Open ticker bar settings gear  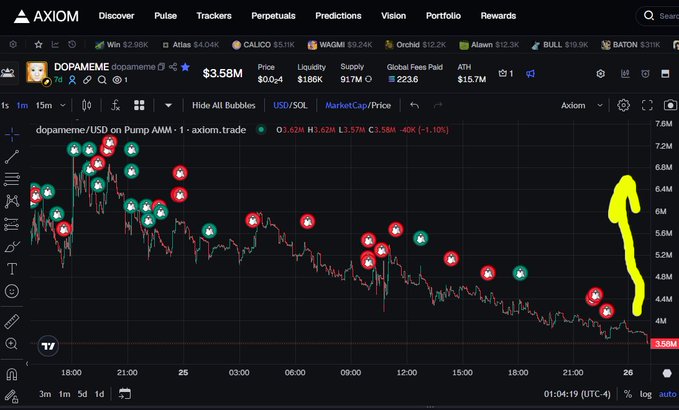[13, 45]
